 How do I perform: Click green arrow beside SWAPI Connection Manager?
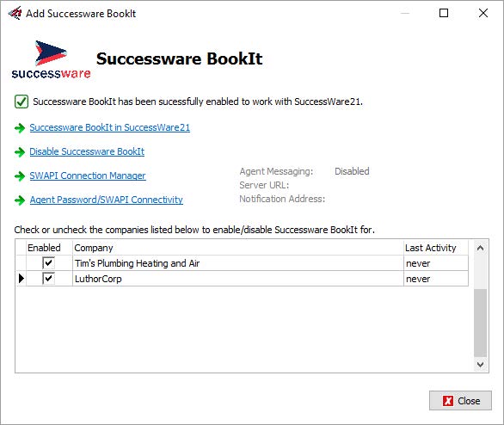20,176
